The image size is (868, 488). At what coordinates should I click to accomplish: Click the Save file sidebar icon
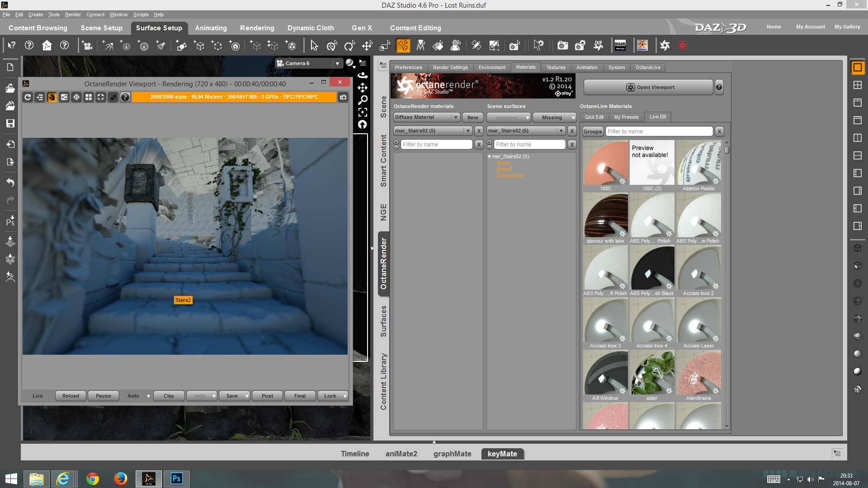[10, 123]
